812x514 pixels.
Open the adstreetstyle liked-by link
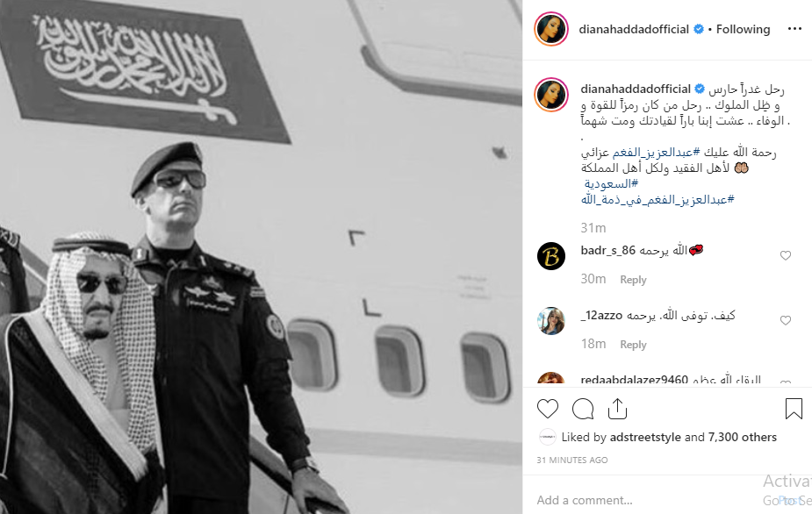645,438
